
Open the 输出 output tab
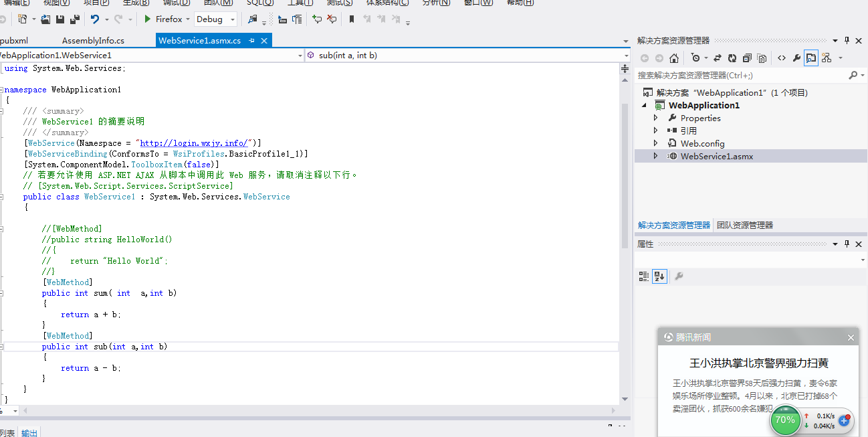click(29, 433)
